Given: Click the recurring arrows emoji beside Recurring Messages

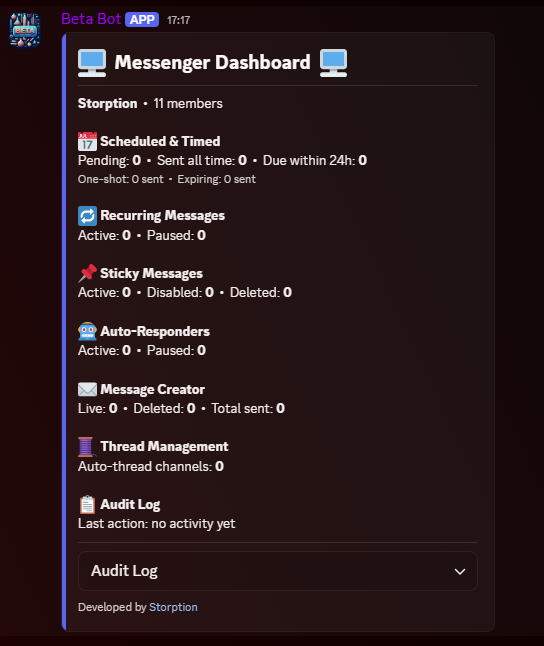Looking at the screenshot, I should tap(87, 216).
